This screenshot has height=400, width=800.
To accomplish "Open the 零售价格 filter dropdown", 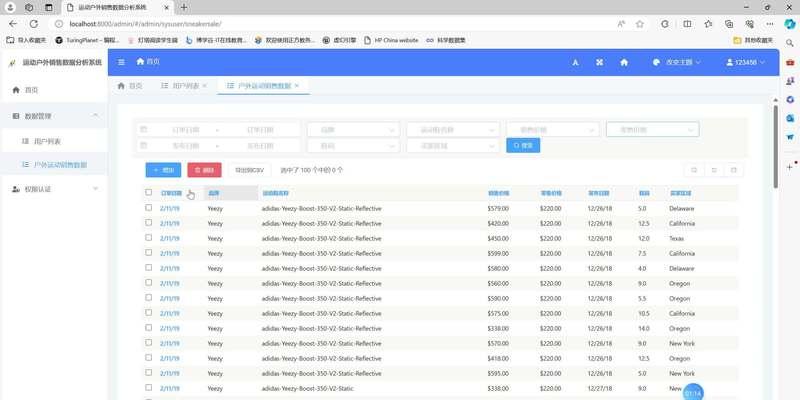I will pyautogui.click(x=653, y=130).
